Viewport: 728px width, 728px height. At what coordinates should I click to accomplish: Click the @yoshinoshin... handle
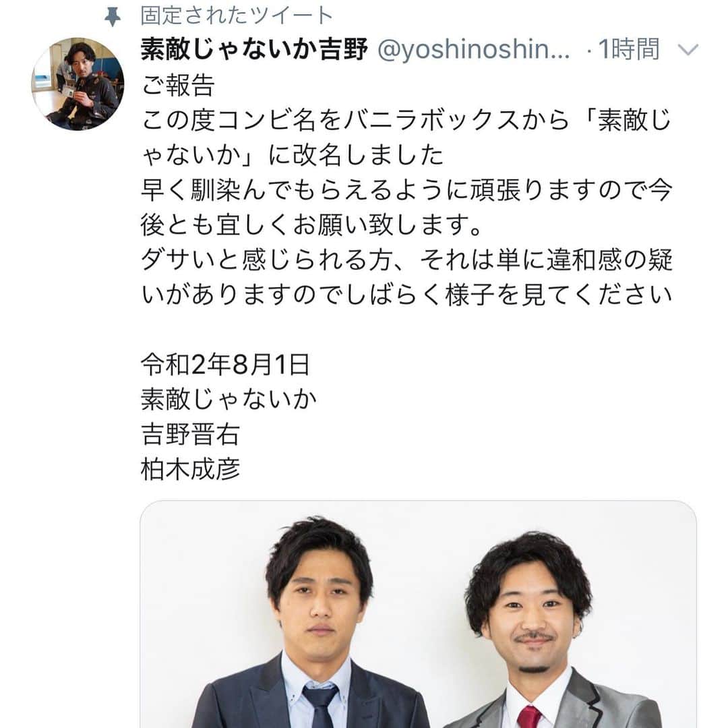474,49
